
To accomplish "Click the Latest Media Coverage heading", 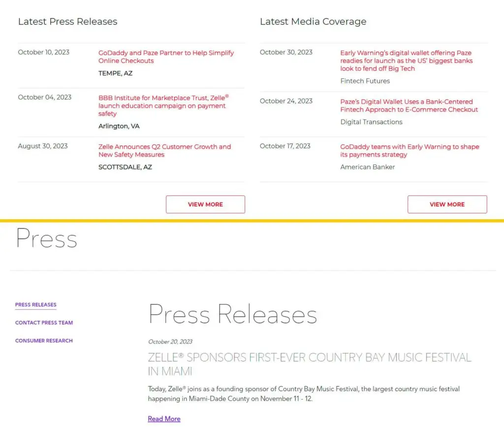I will tap(313, 22).
